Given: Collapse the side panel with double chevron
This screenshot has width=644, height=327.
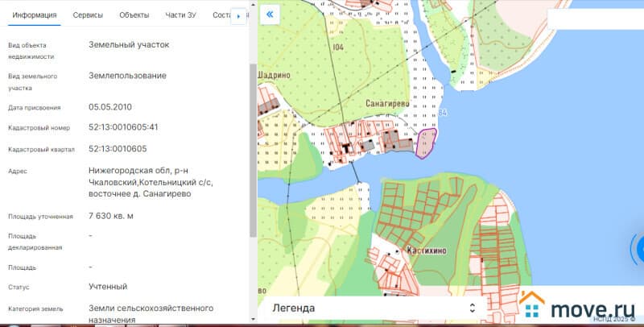Looking at the screenshot, I should click(270, 14).
